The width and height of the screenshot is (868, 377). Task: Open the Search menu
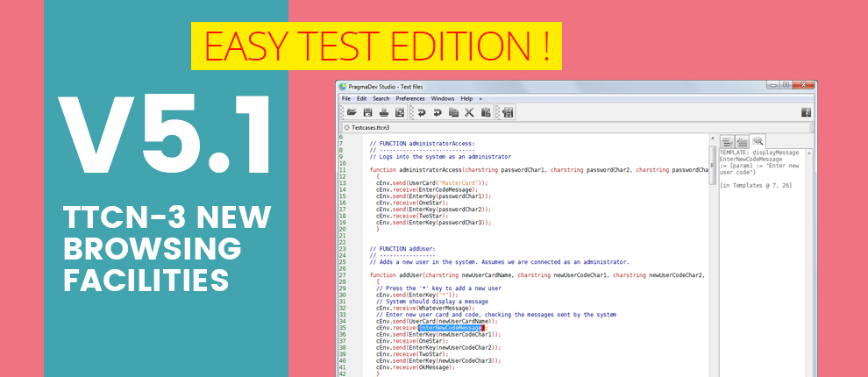[x=381, y=98]
